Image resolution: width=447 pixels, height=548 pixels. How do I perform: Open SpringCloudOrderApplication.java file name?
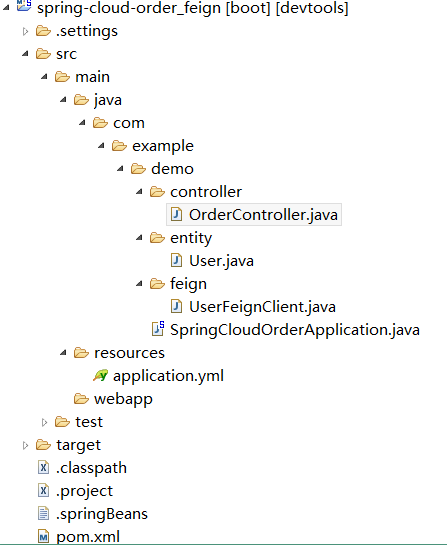pyautogui.click(x=295, y=330)
